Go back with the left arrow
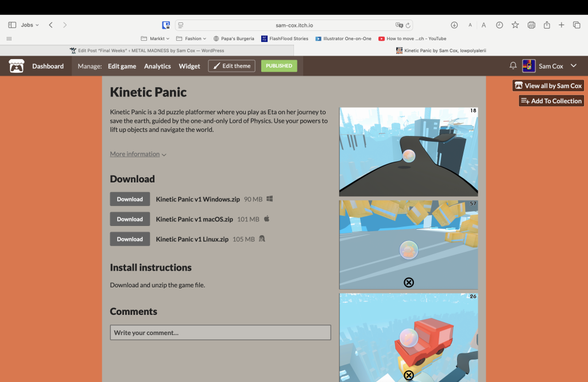This screenshot has width=588, height=382. (51, 25)
